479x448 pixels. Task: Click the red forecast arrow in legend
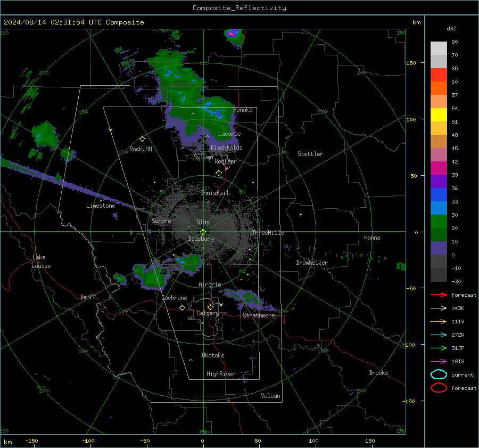[439, 295]
